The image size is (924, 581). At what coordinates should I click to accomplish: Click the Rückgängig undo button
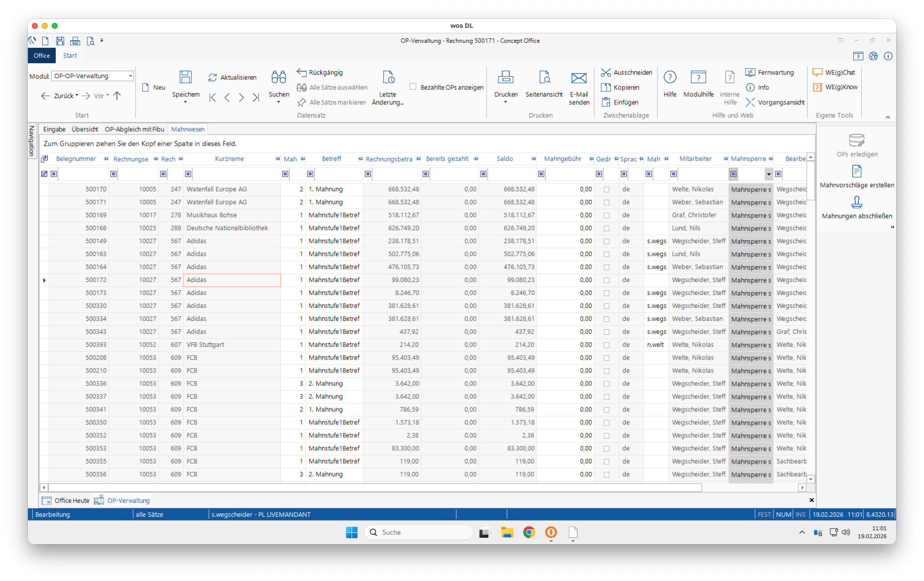coord(320,73)
